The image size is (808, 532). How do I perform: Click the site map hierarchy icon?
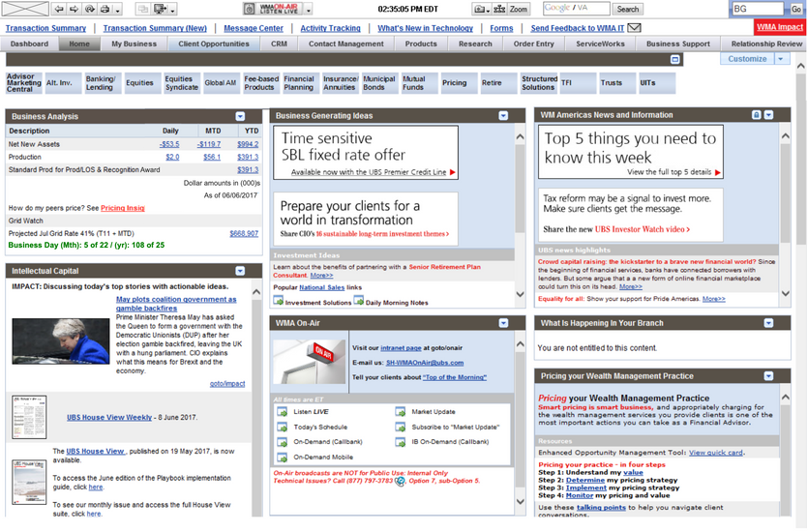click(499, 9)
